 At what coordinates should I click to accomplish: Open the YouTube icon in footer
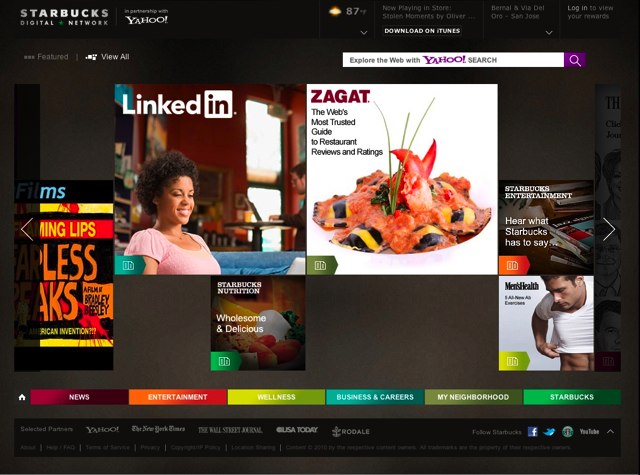[x=589, y=431]
